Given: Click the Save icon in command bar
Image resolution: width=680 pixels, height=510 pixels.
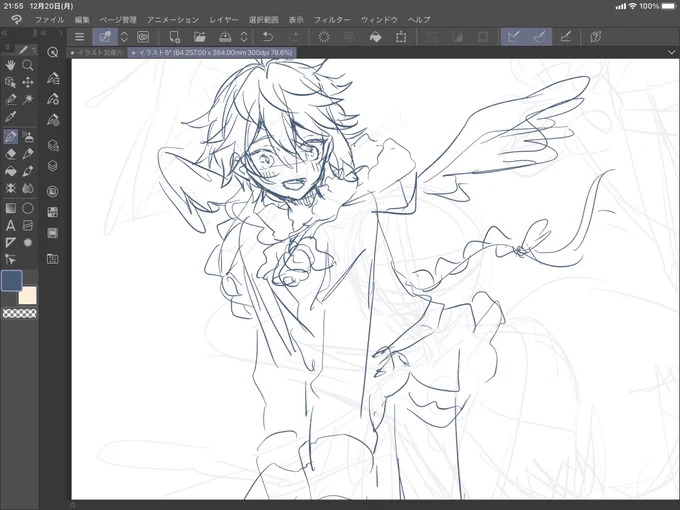Looking at the screenshot, I should tap(225, 37).
